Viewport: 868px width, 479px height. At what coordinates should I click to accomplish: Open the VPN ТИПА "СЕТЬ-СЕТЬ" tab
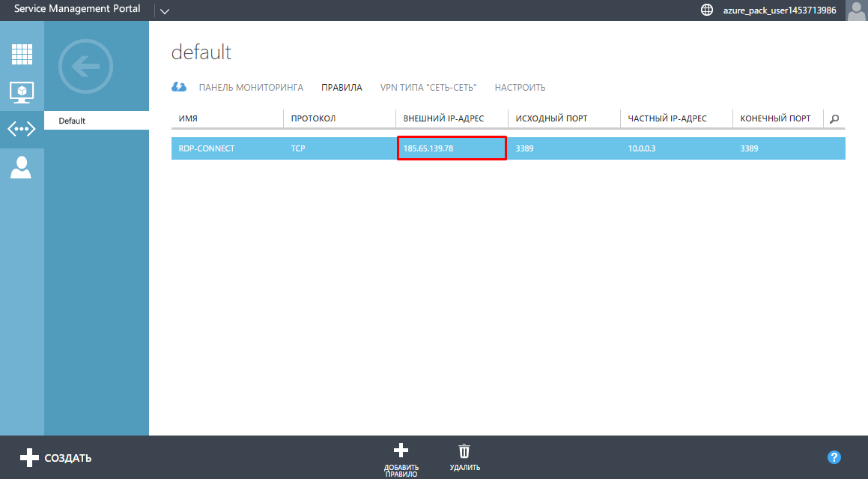click(x=428, y=88)
